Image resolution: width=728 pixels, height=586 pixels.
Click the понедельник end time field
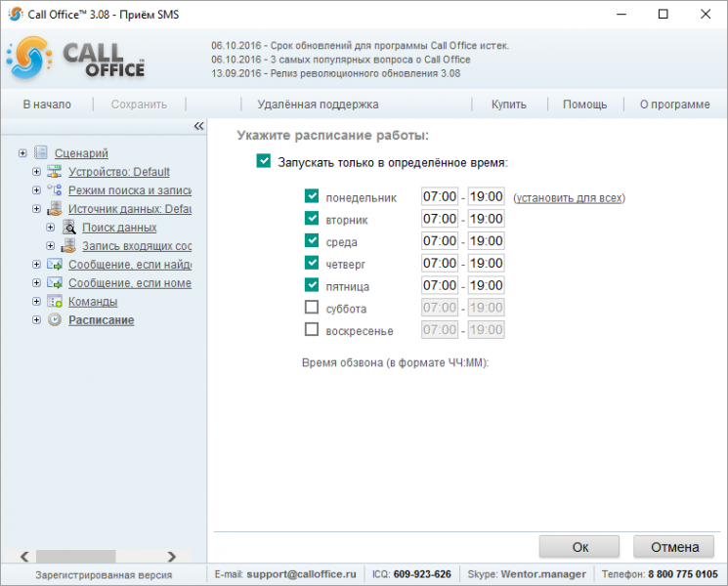(x=486, y=196)
